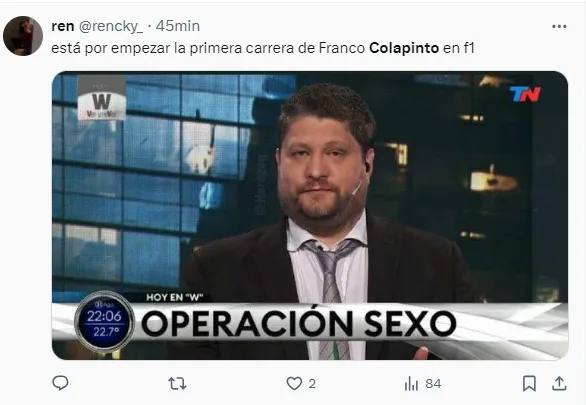Click the tweet text about primera carrera
This screenshot has height=405, width=586.
click(x=263, y=48)
